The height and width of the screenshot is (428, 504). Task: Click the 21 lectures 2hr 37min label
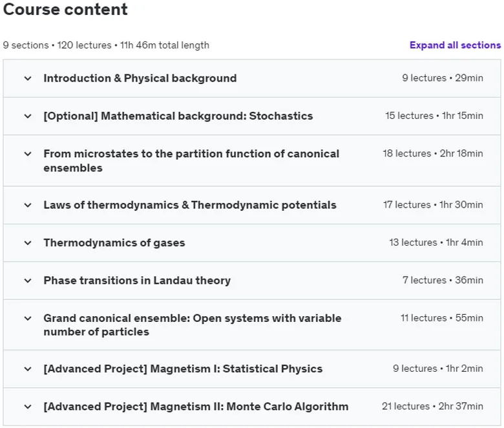pyautogui.click(x=432, y=406)
